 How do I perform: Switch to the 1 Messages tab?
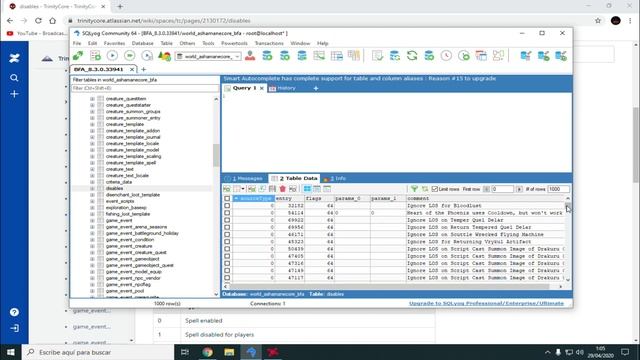244,178
